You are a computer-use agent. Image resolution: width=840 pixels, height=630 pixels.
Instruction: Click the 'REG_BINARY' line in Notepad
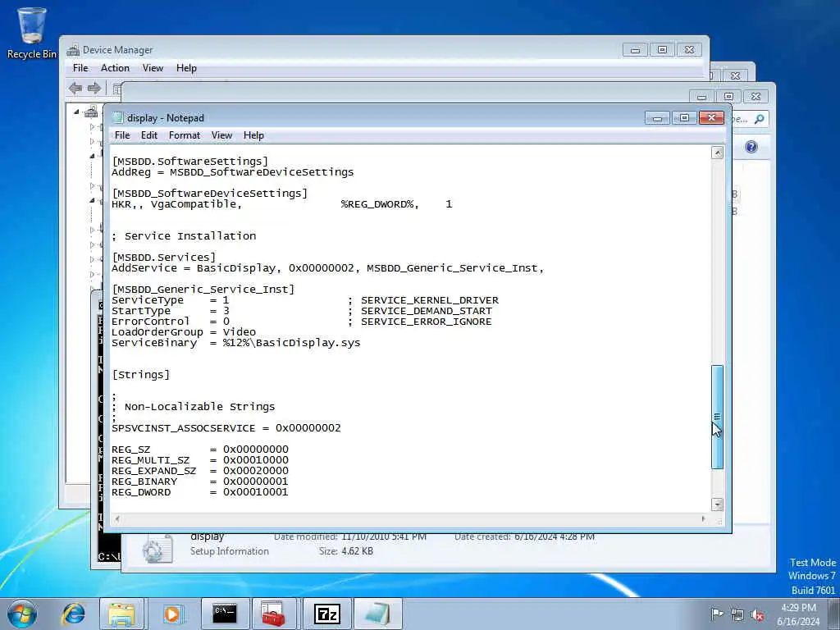point(200,482)
